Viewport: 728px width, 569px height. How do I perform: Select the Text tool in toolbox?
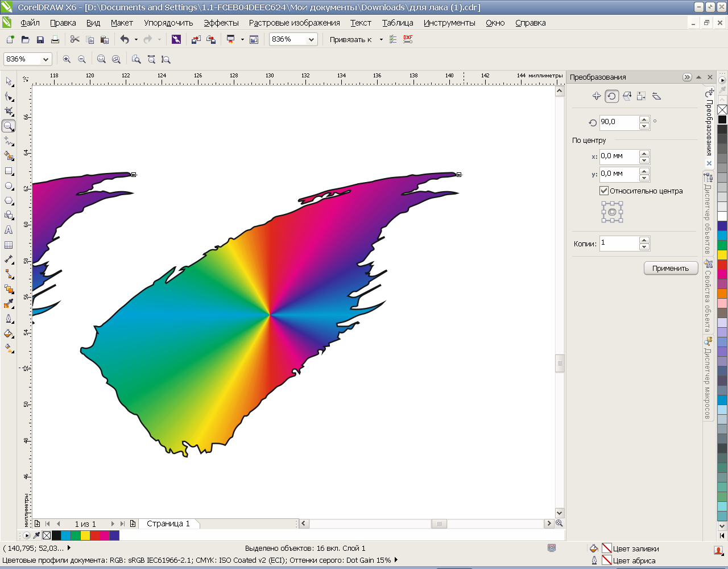9,230
